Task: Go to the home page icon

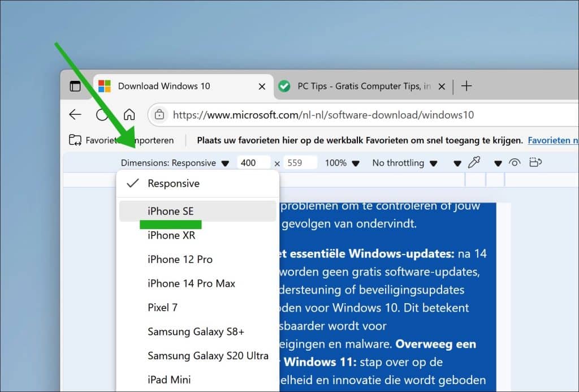Action: [x=129, y=114]
